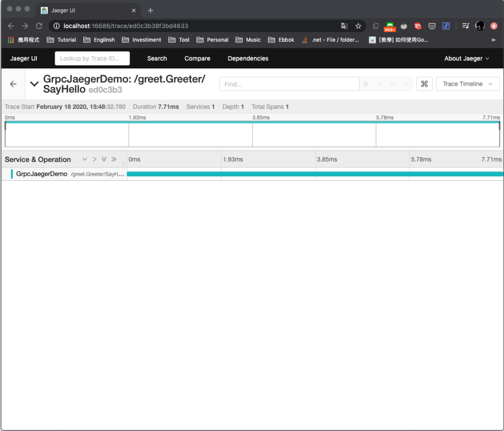The width and height of the screenshot is (504, 431).
Task: Open the red translate extension icon
Action: click(x=418, y=26)
